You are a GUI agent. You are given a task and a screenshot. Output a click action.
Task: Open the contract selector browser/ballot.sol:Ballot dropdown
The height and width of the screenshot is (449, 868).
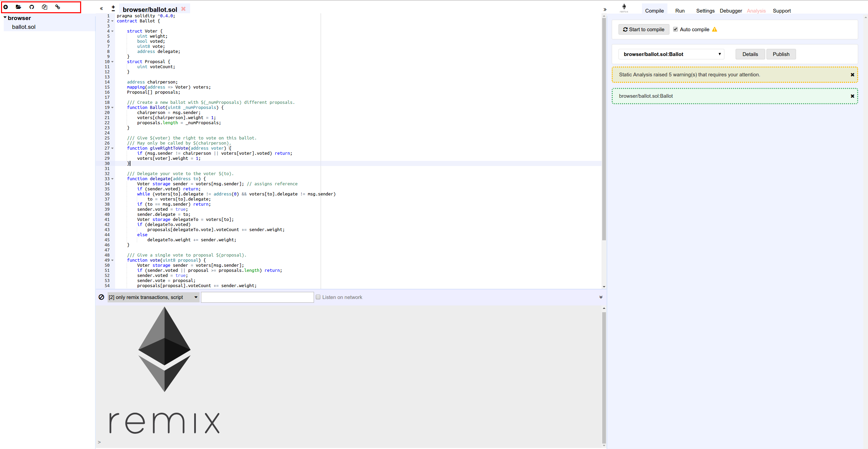click(671, 54)
